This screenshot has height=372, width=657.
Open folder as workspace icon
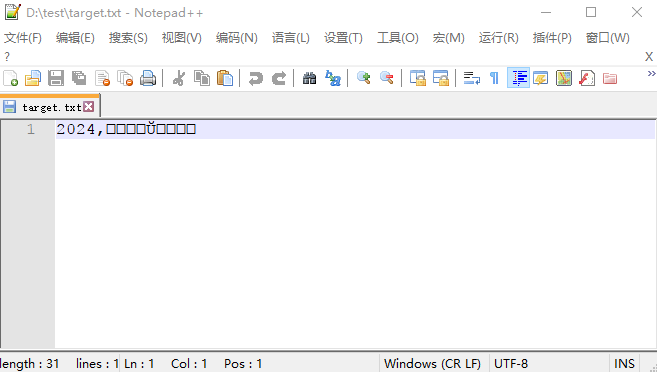coord(610,78)
